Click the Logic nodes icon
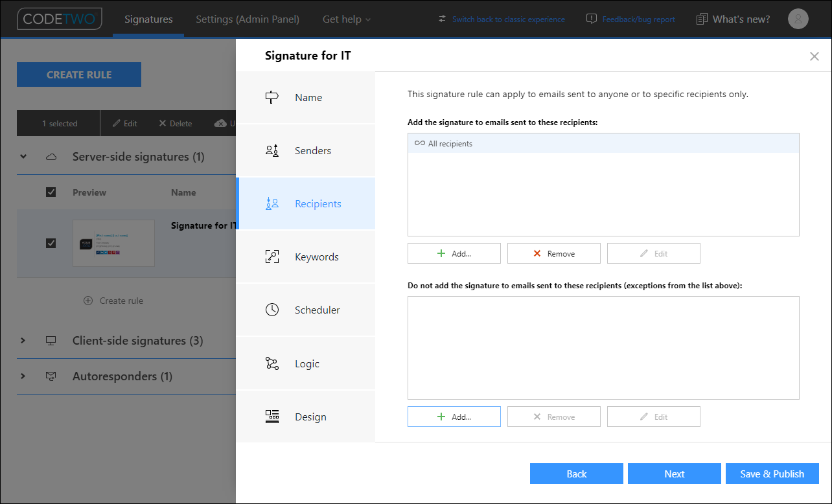Image resolution: width=832 pixels, height=504 pixels. [272, 363]
